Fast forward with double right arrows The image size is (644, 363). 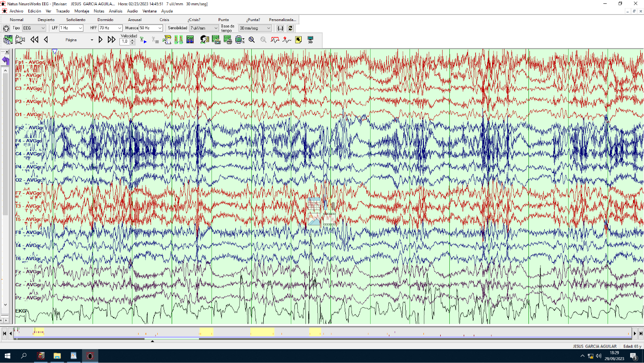click(x=112, y=40)
